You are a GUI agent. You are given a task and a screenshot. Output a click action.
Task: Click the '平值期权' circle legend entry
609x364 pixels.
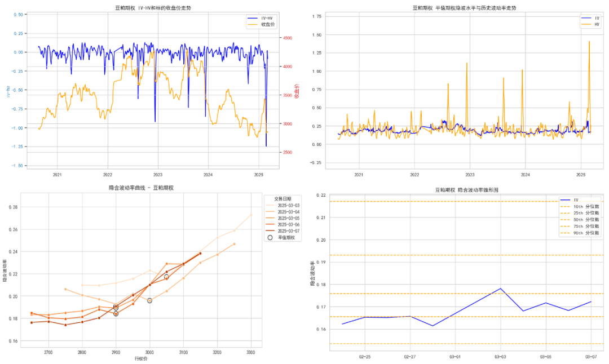pyautogui.click(x=281, y=237)
